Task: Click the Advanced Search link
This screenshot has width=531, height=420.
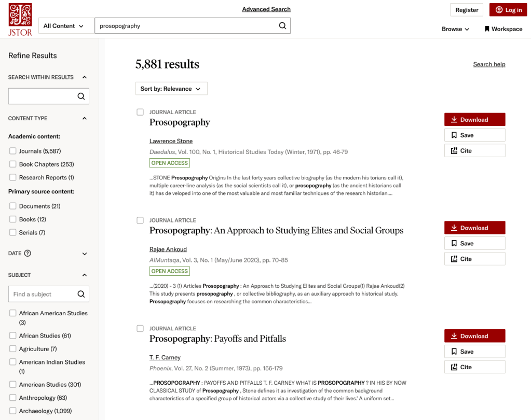Action: pos(266,9)
